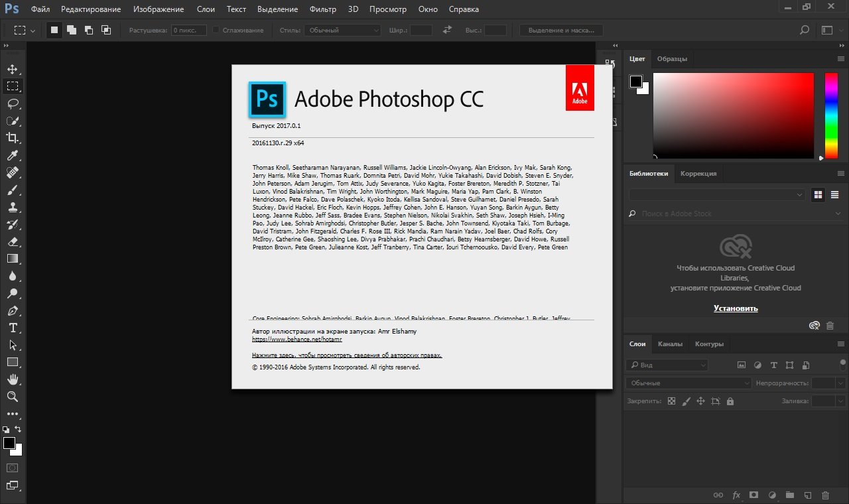Image resolution: width=849 pixels, height=504 pixels.
Task: Click the foreground color swatch in toolbar
Action: (x=9, y=443)
